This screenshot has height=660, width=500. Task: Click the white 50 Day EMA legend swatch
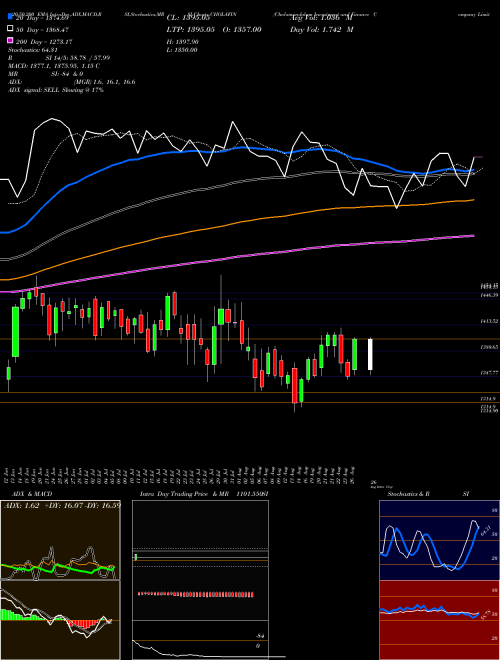coord(10,29)
